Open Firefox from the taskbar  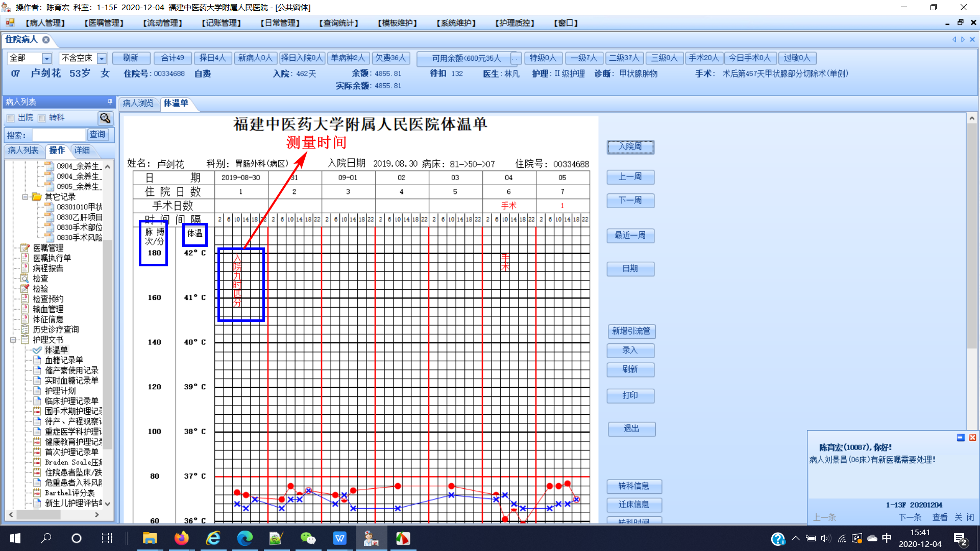click(x=181, y=538)
